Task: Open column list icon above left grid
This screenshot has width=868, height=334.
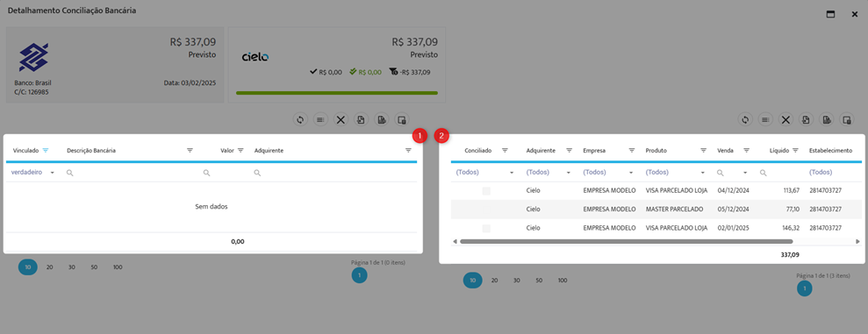Action: click(x=320, y=119)
